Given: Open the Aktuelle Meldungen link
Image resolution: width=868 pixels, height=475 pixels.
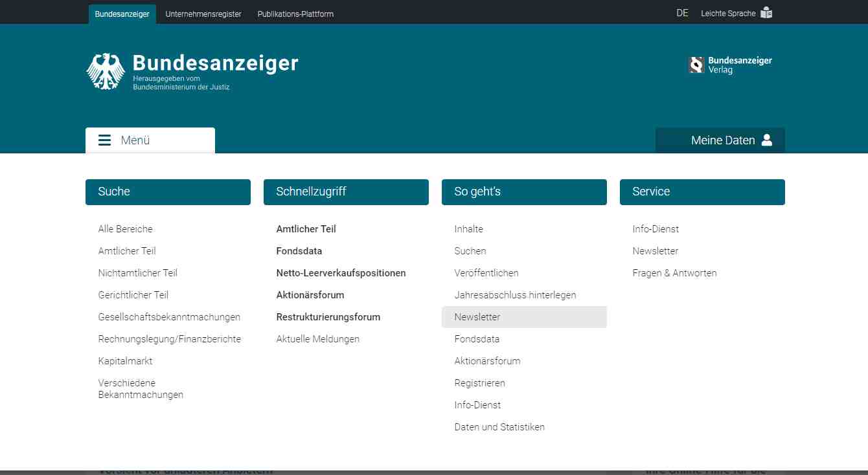Looking at the screenshot, I should pyautogui.click(x=318, y=339).
